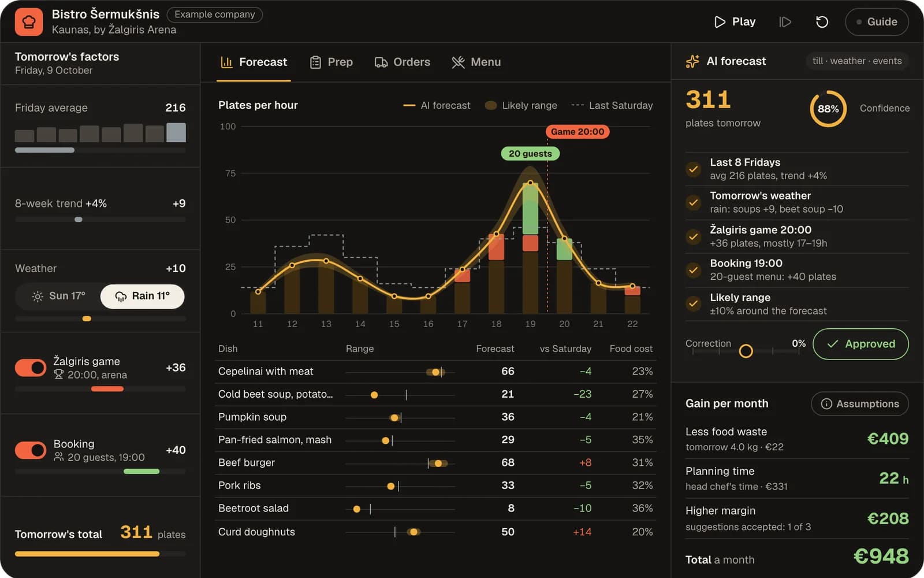Viewport: 924px width, 578px height.
Task: Click the Food cost column header
Action: coord(631,349)
